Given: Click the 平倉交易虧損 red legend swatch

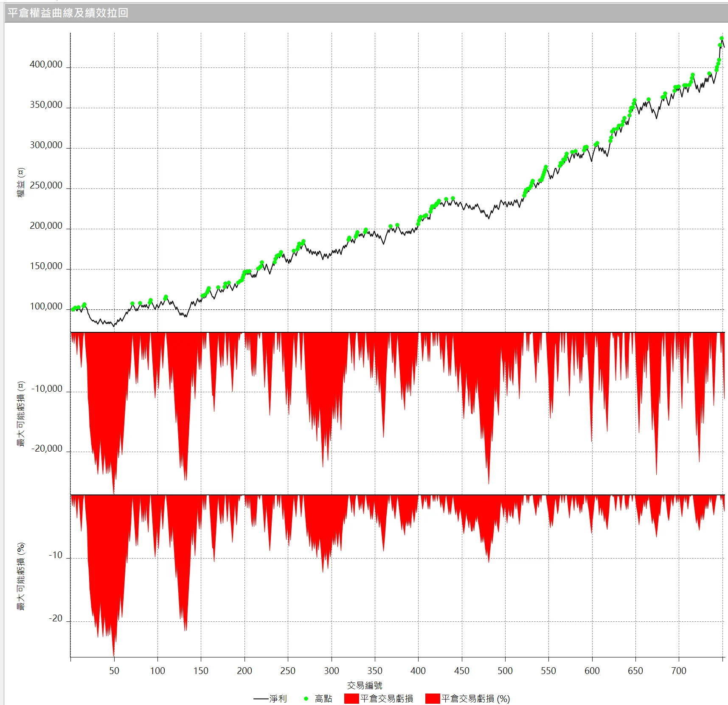Looking at the screenshot, I should (x=351, y=699).
